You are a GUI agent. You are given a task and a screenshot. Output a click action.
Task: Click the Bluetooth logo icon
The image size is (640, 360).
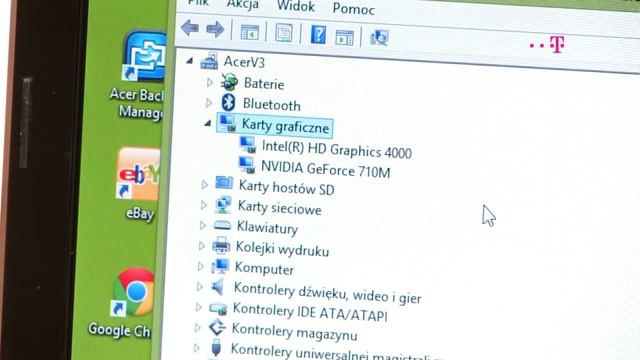coord(229,102)
